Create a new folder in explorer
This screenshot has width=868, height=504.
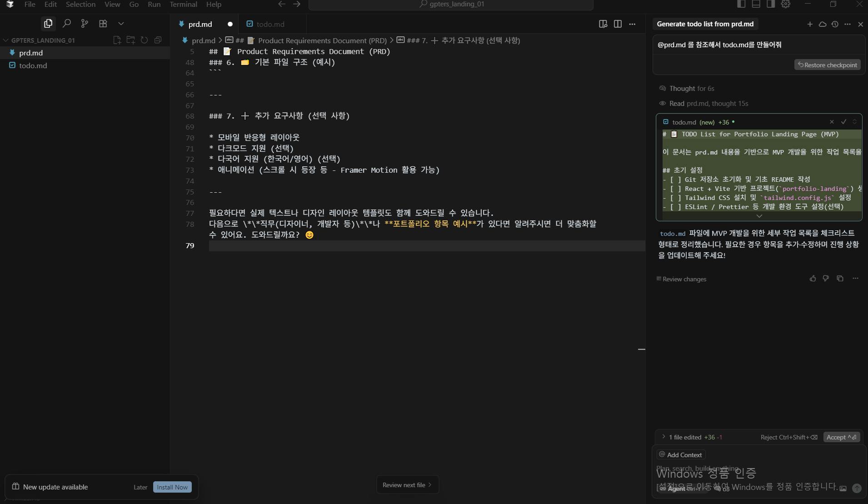131,40
